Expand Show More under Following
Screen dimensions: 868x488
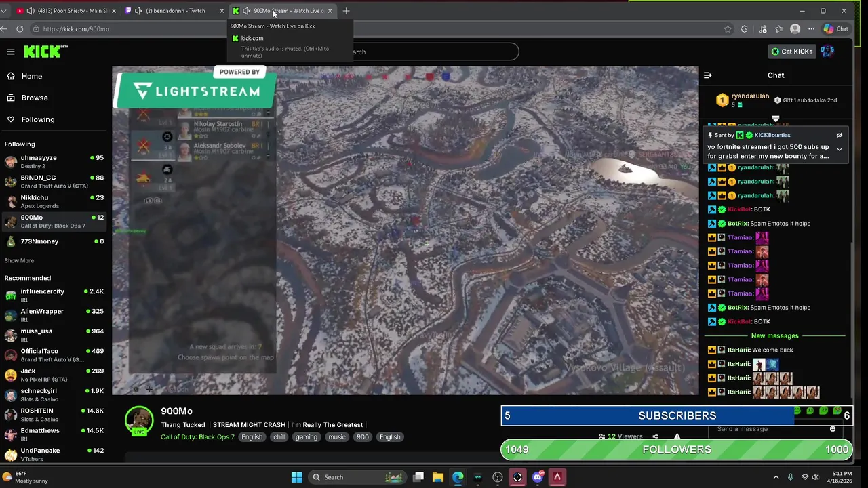point(19,260)
